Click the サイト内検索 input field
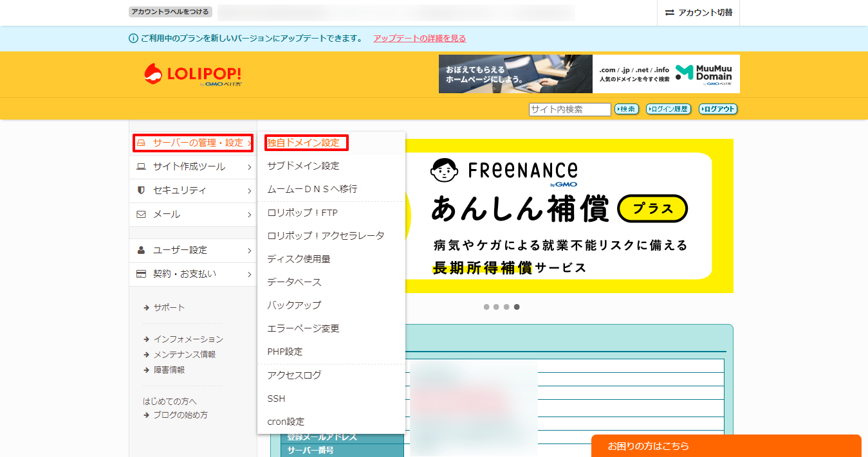 pos(569,109)
